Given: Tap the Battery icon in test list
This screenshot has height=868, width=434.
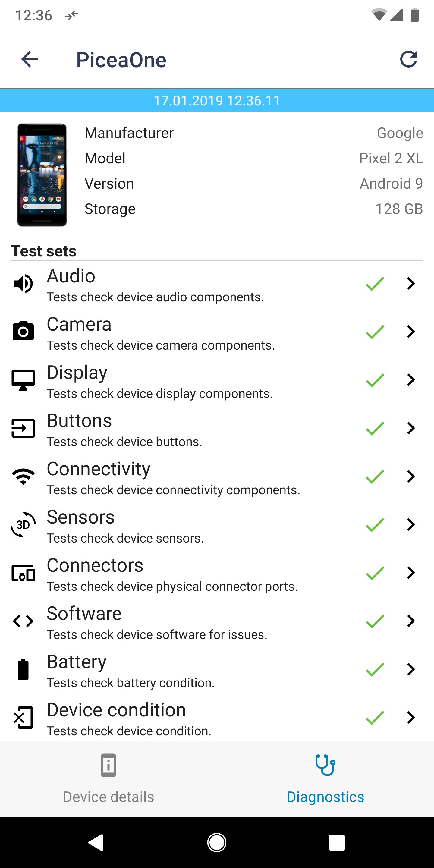Looking at the screenshot, I should coord(23,669).
